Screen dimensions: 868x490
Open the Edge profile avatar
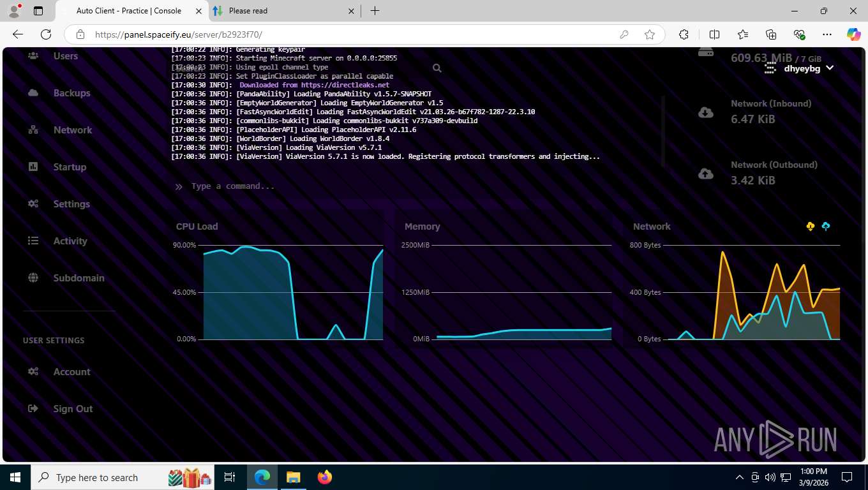(x=13, y=11)
